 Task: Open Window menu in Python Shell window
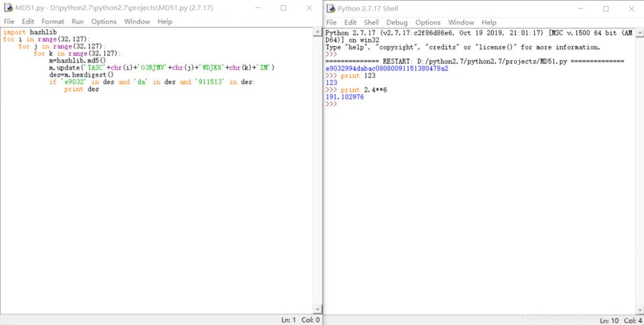tap(461, 22)
